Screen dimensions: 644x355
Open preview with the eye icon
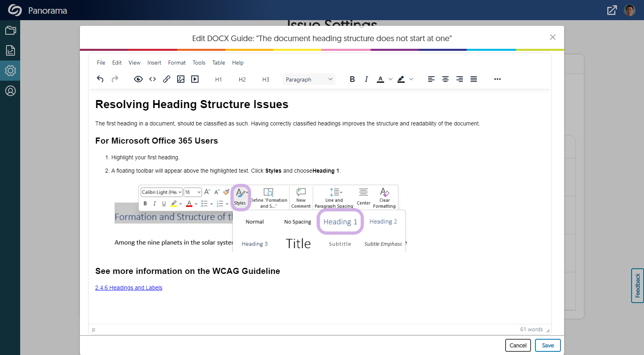pos(138,79)
